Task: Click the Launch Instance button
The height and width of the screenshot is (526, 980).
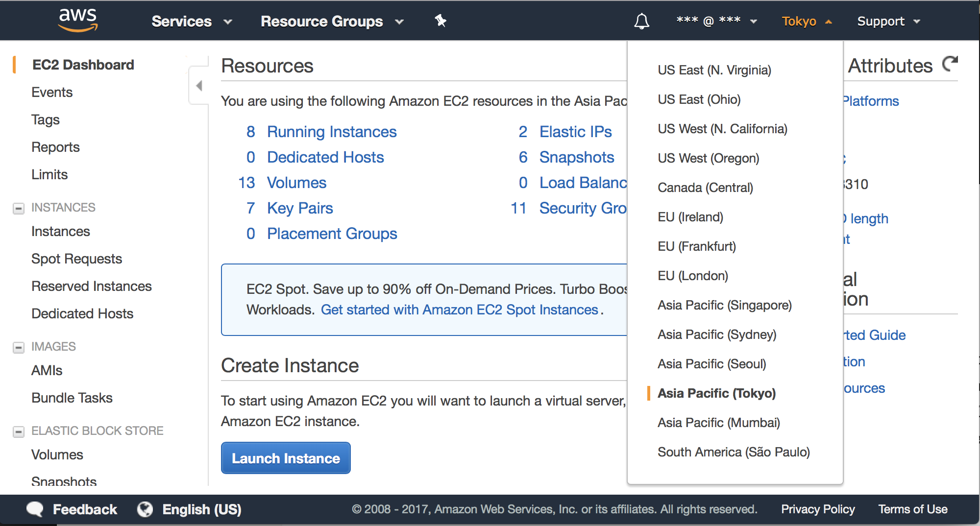Action: 286,458
